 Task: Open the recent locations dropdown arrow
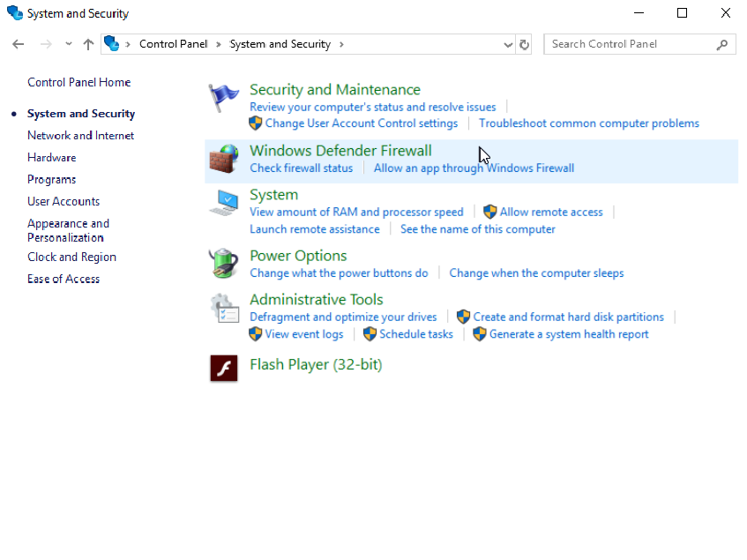[x=69, y=44]
